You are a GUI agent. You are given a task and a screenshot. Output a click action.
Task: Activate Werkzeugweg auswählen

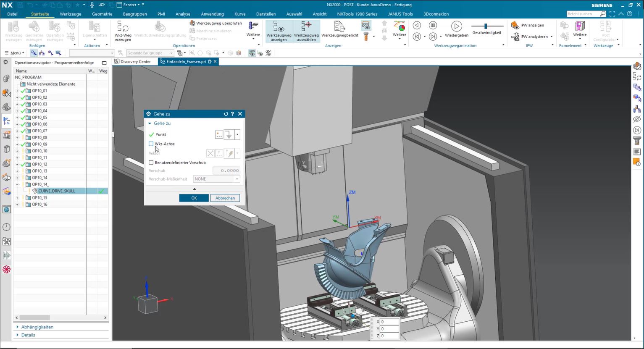coord(306,31)
